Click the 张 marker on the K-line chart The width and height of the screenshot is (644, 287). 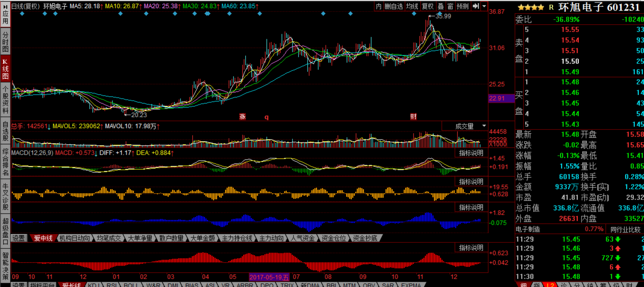[242, 117]
